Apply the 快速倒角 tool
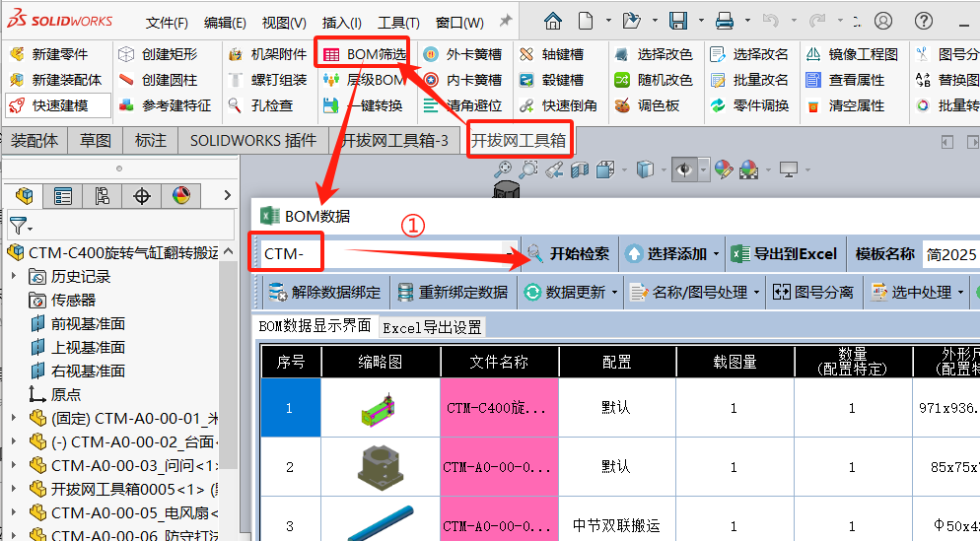This screenshot has width=980, height=541. [558, 105]
